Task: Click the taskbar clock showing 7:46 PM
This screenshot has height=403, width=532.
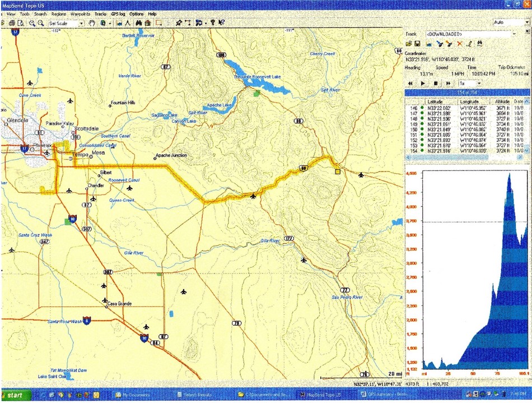Action: point(518,395)
